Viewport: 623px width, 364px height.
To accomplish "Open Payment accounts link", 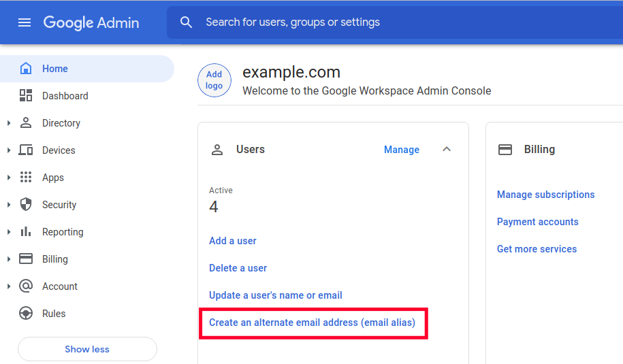I will 538,222.
